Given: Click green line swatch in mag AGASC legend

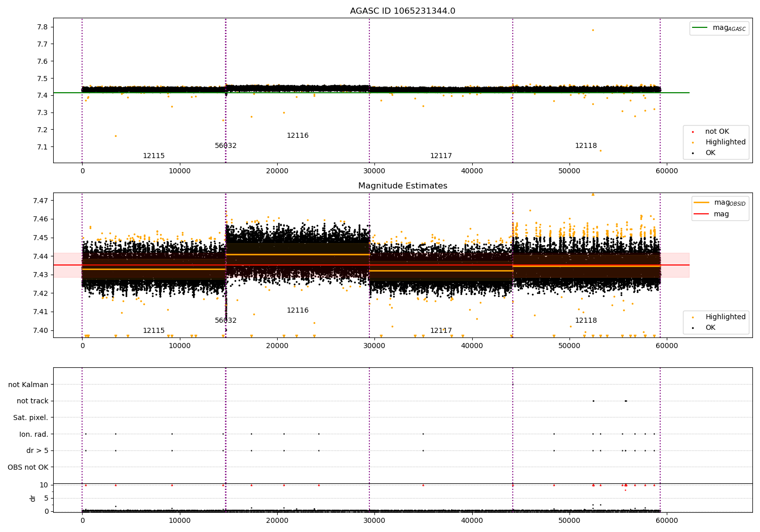Looking at the screenshot, I should [701, 28].
